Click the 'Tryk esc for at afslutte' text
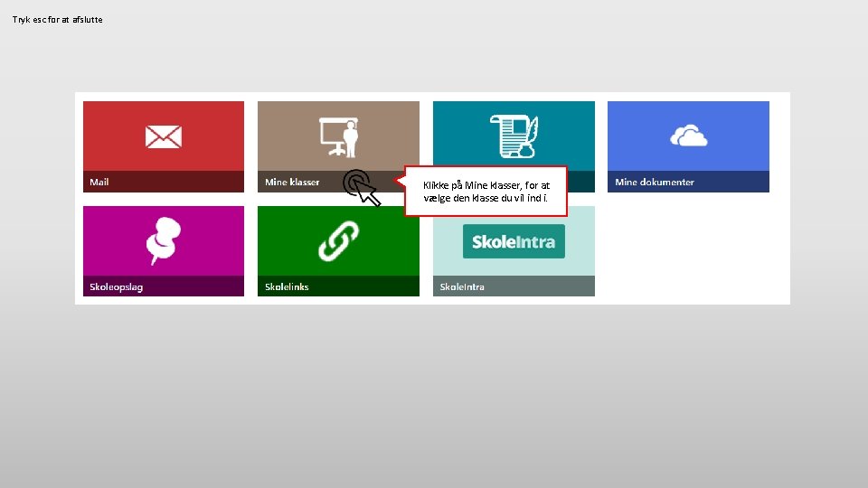 58,19
